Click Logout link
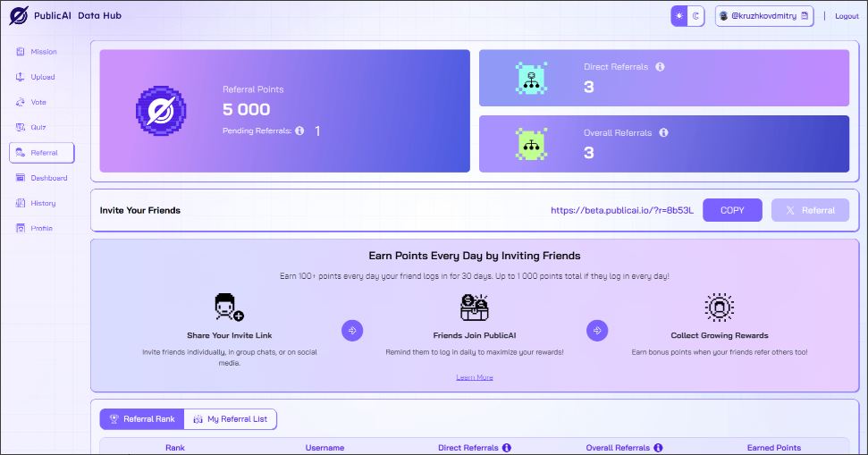 pyautogui.click(x=847, y=16)
